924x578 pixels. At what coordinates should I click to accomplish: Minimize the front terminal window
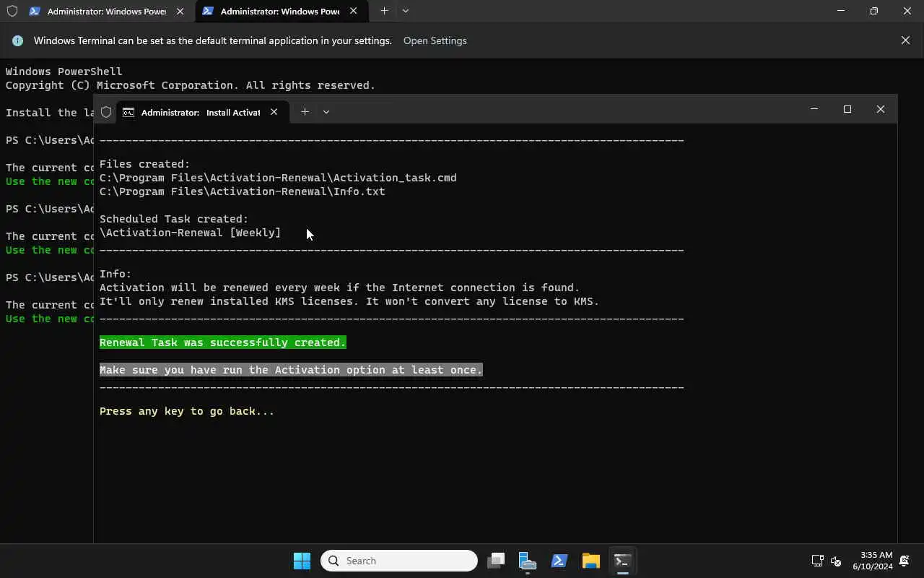[814, 109]
